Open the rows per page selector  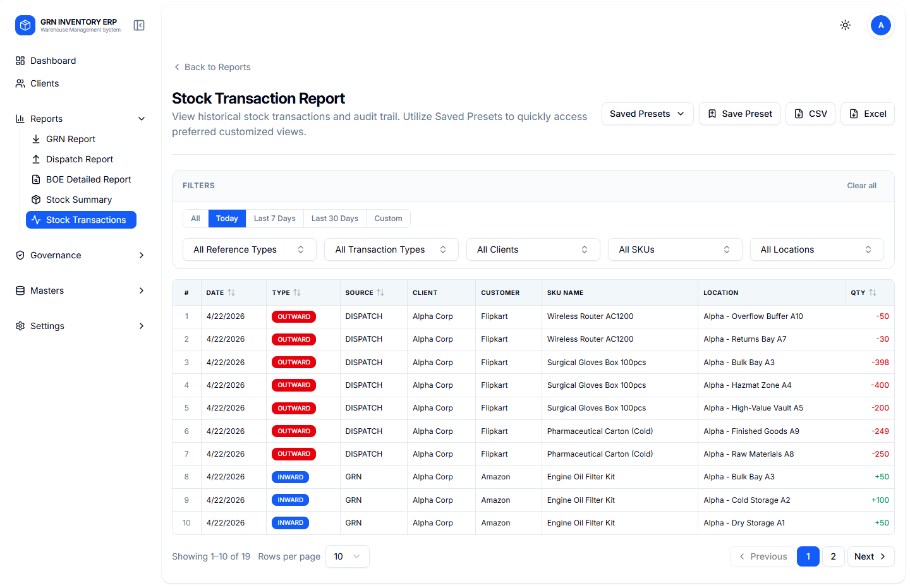click(x=347, y=556)
